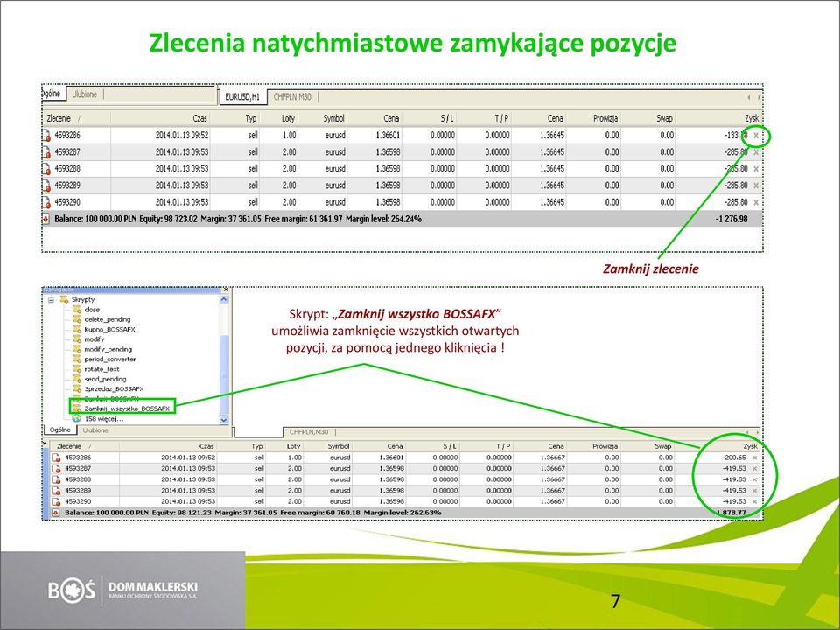Screen dimensions: 840x630
Task: Open the Ulubione tab in the upper panel
Action: coord(85,94)
